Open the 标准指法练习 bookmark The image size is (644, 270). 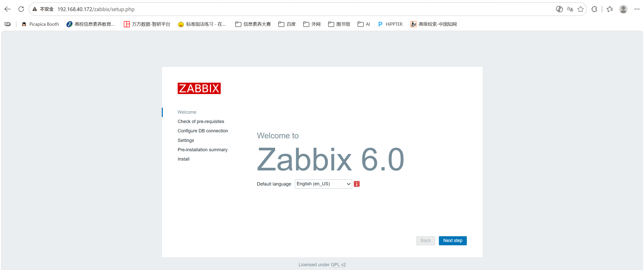tap(202, 24)
